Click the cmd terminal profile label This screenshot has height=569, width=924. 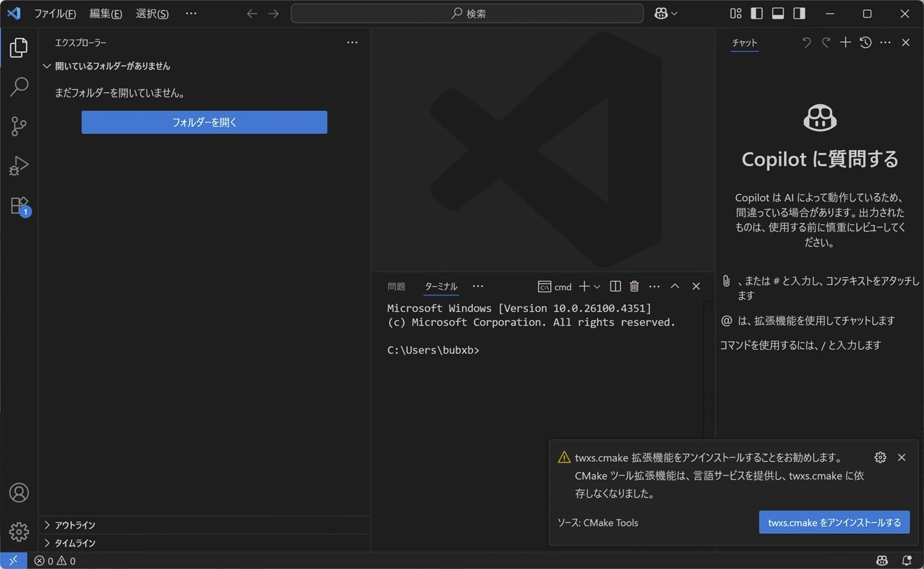click(x=555, y=286)
